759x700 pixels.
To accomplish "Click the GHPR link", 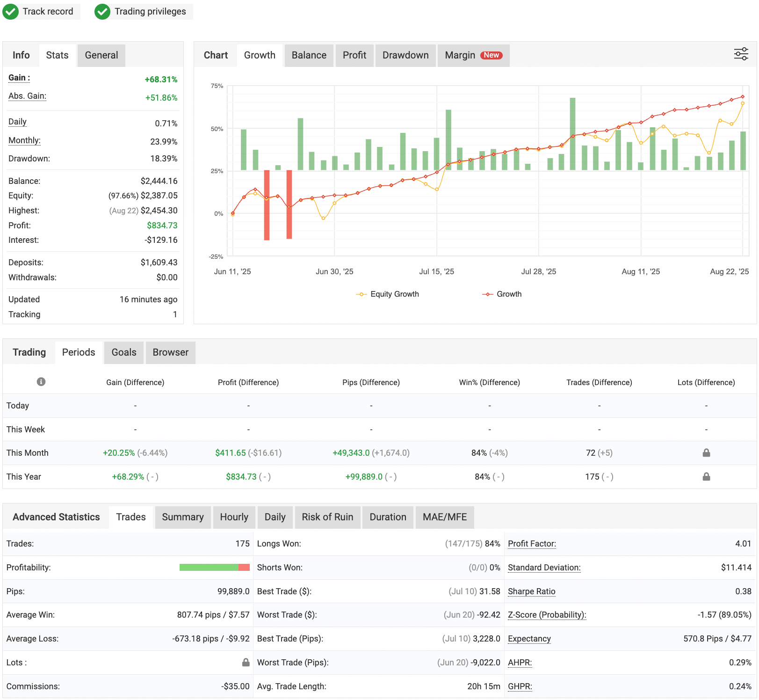I will [x=520, y=686].
